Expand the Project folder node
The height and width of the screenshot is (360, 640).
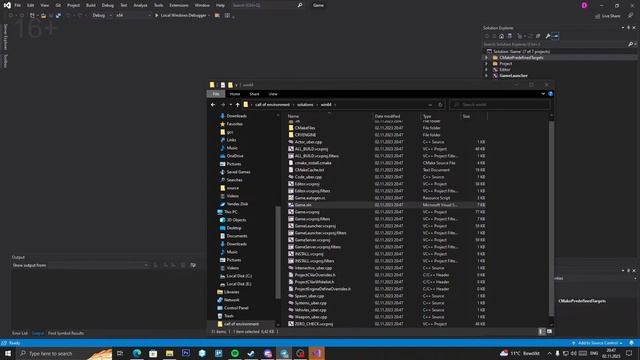point(486,64)
